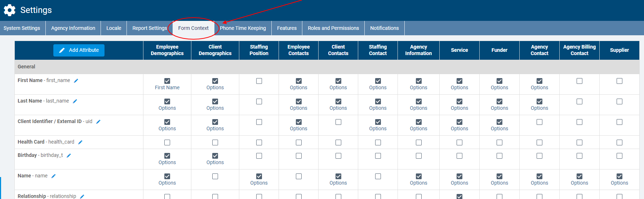Edit the Relationship attribute with pencil icon
This screenshot has height=199, width=644.
pyautogui.click(x=82, y=196)
